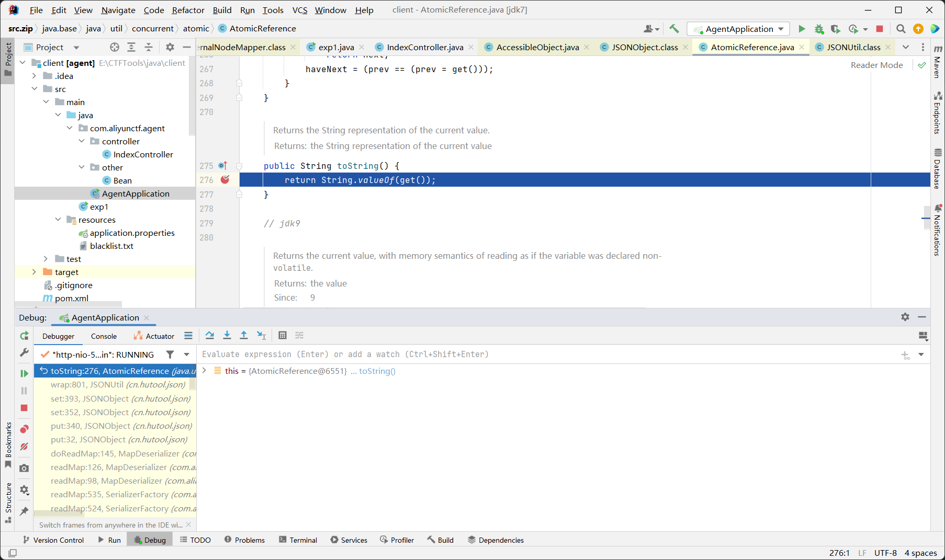Open the Maven tool window

coord(938,61)
